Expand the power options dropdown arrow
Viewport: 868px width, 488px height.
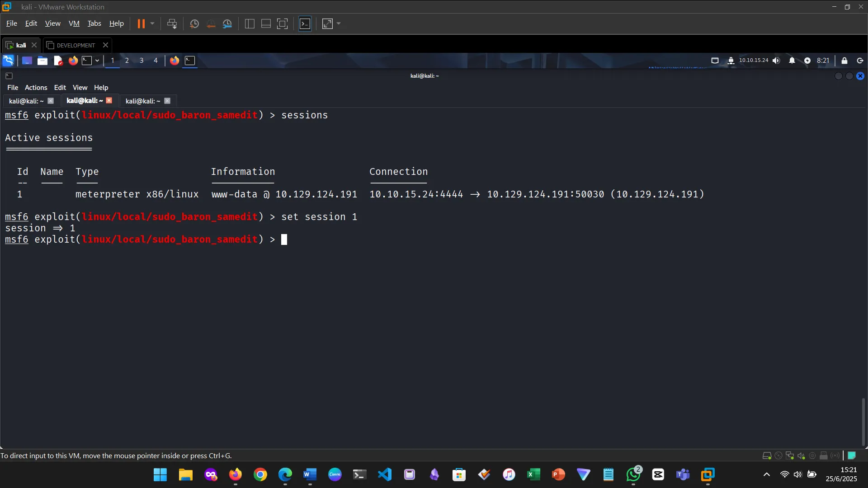tap(152, 24)
